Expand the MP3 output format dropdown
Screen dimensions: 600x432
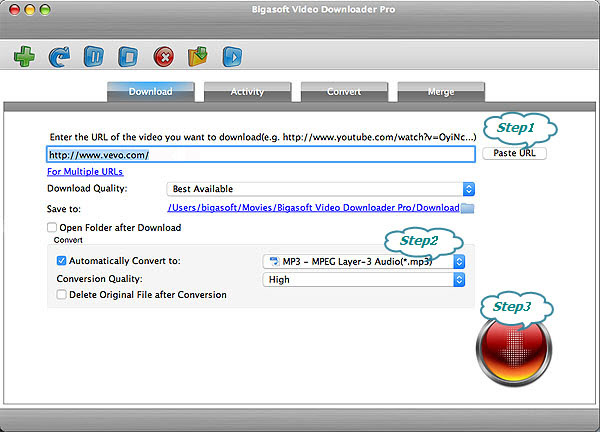pyautogui.click(x=364, y=262)
